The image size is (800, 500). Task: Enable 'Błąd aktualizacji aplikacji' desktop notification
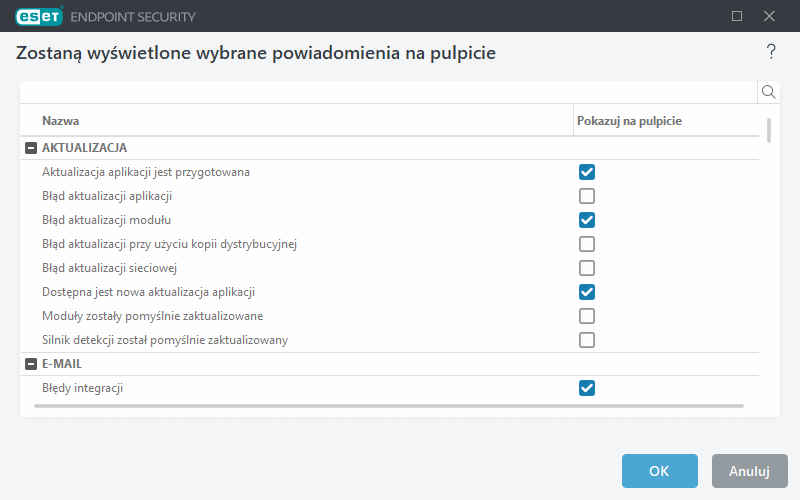tap(587, 196)
